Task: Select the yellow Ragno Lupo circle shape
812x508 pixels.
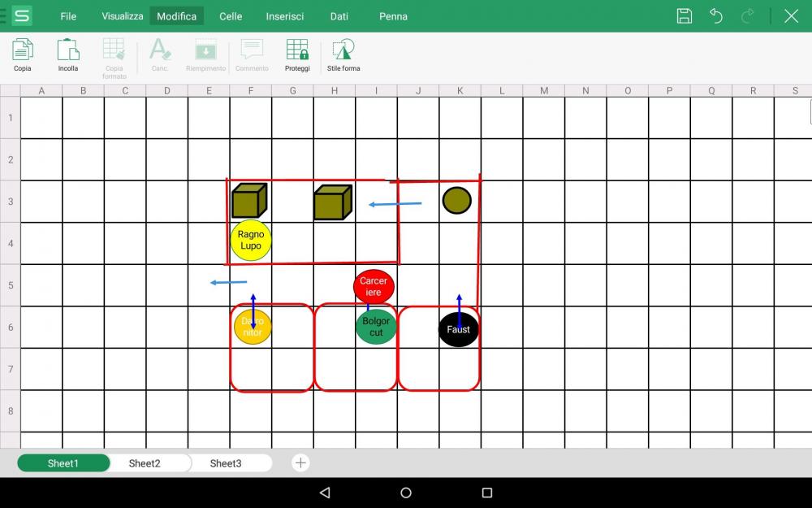Action: (x=251, y=241)
